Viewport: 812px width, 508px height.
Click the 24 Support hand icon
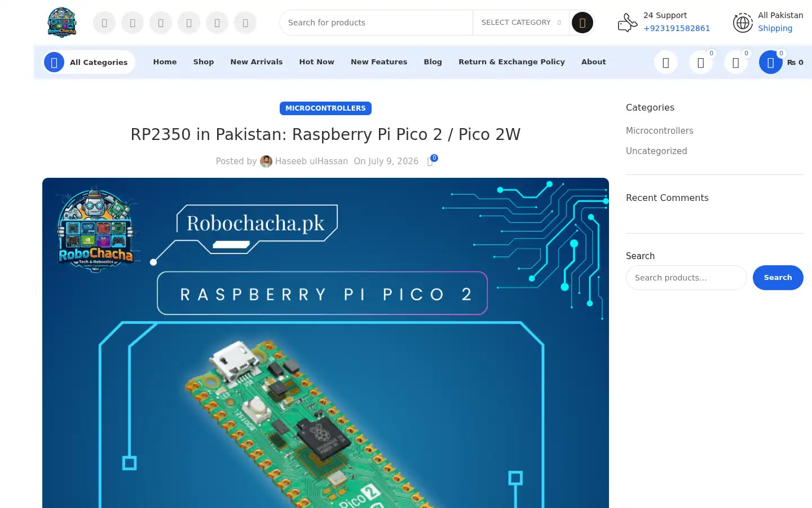click(x=627, y=23)
